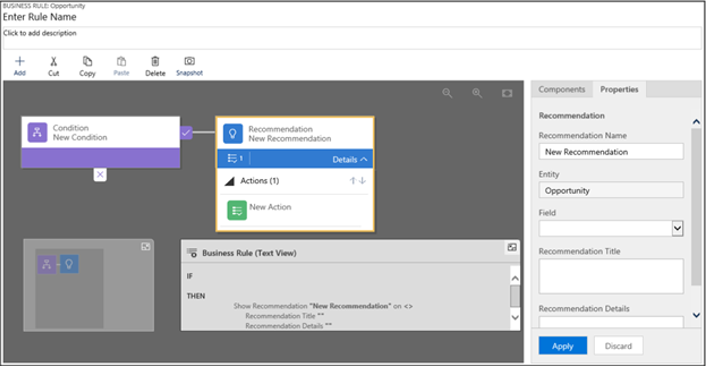Viewport: 706px width, 366px height.
Task: Click the text view vertical scrollbar thumb
Action: tap(515, 296)
